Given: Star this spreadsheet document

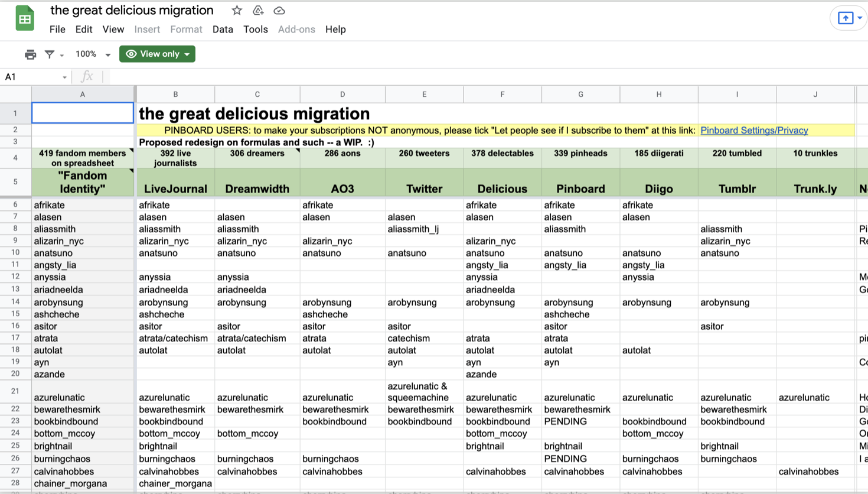Looking at the screenshot, I should pyautogui.click(x=237, y=11).
